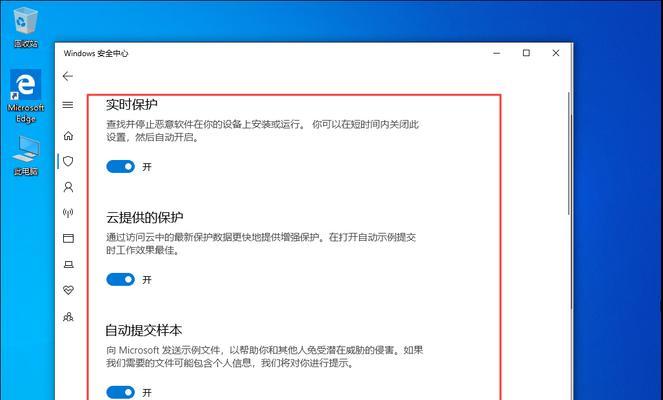Turn off 自动提交样本 toggle
Viewport: 663px width, 400px height.
121,392
